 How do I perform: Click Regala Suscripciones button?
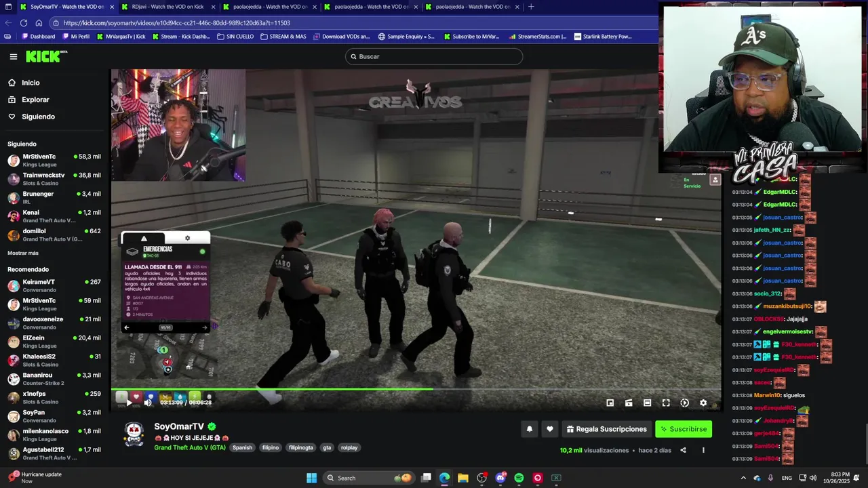click(x=606, y=429)
